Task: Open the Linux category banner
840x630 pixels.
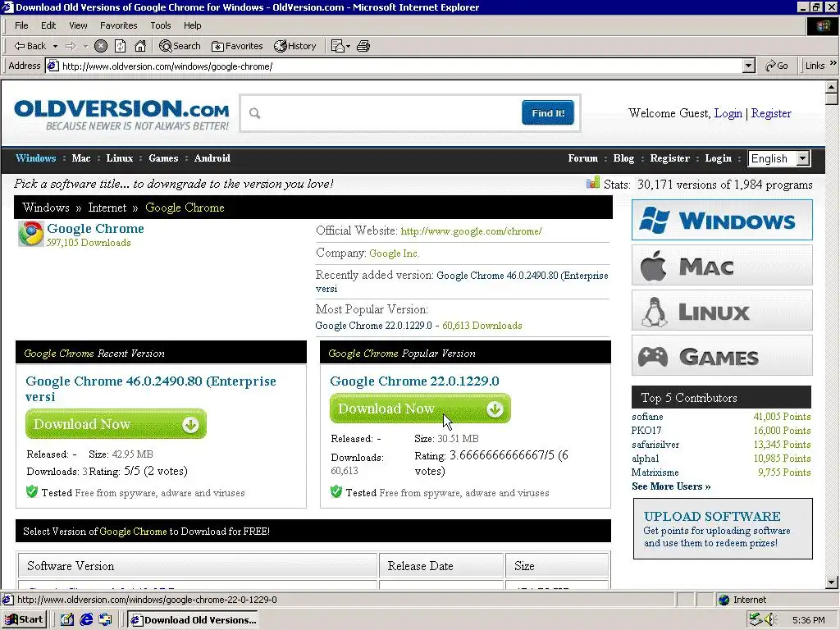Action: tap(722, 311)
